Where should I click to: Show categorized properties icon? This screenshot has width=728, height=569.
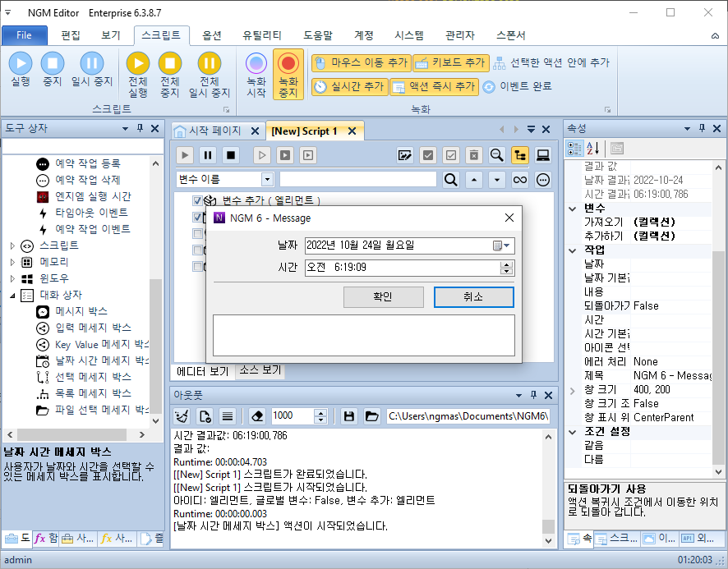[574, 149]
